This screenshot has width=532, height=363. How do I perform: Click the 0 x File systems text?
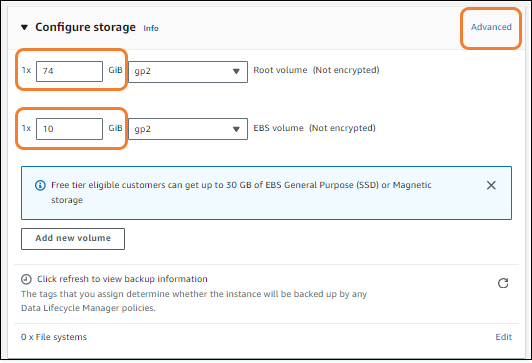coord(54,337)
